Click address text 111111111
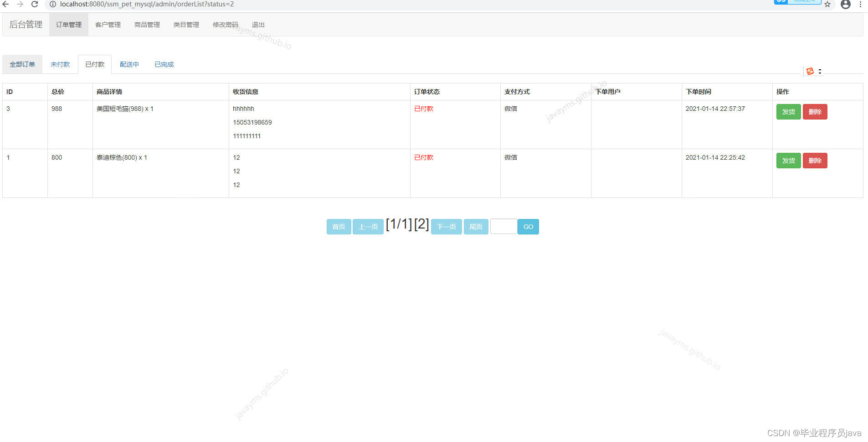 click(x=247, y=136)
